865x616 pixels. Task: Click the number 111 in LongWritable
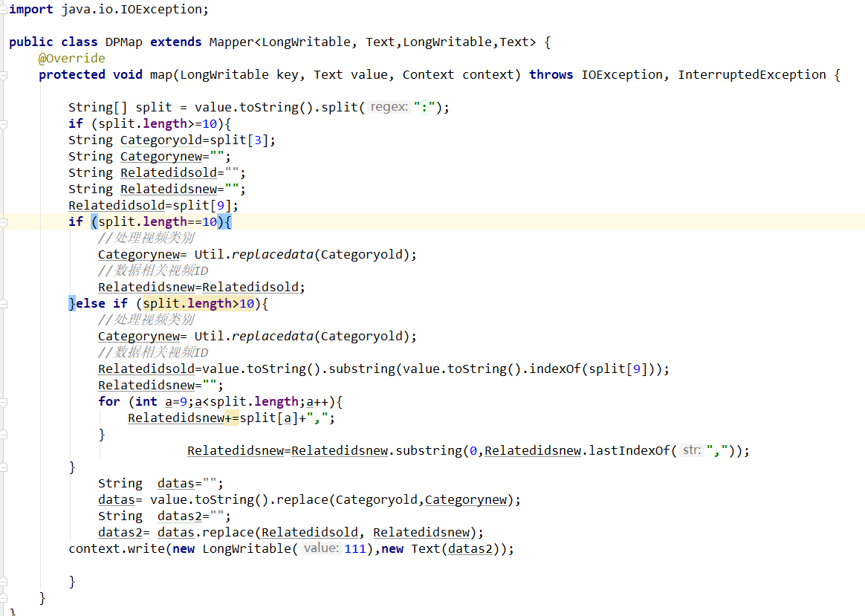pos(354,548)
